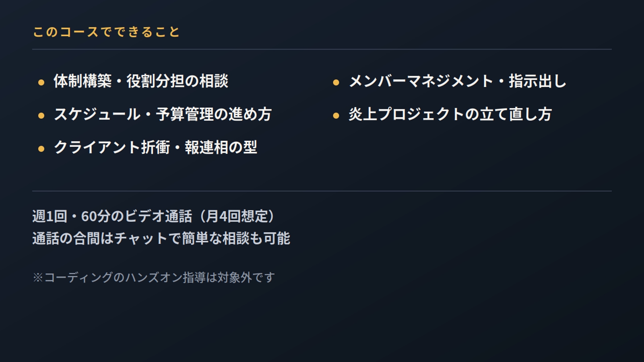Click the bullet dot beside 体制構築
644x362 pixels.
click(41, 82)
